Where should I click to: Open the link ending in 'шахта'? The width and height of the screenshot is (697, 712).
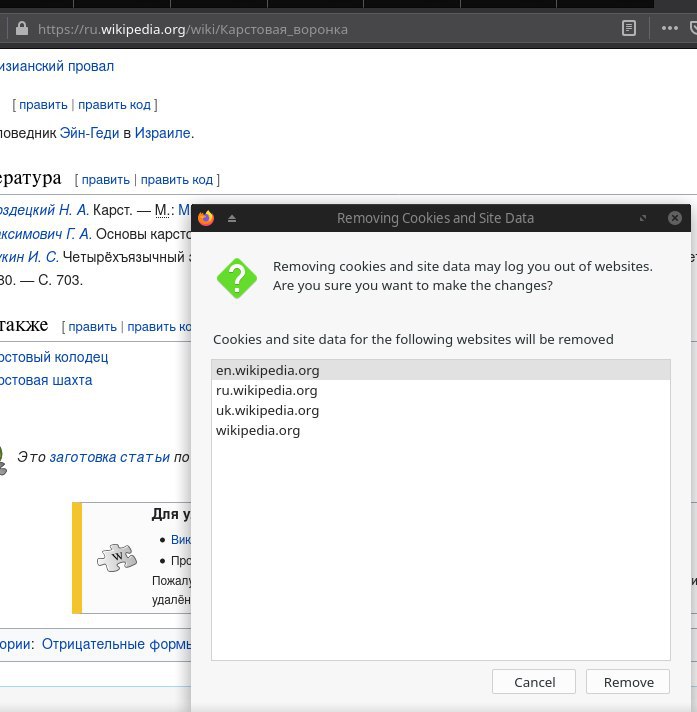pos(46,380)
